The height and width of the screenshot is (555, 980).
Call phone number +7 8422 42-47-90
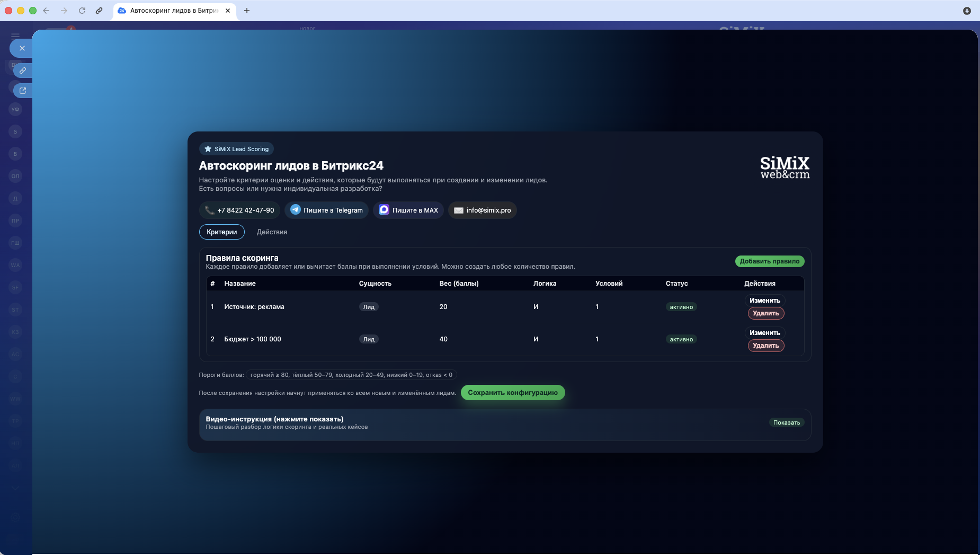point(239,210)
